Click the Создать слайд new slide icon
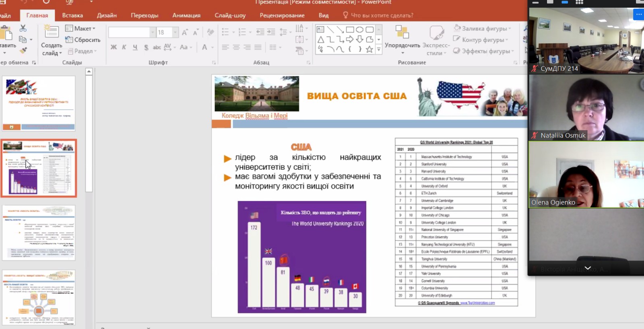The width and height of the screenshot is (644, 329). click(52, 31)
